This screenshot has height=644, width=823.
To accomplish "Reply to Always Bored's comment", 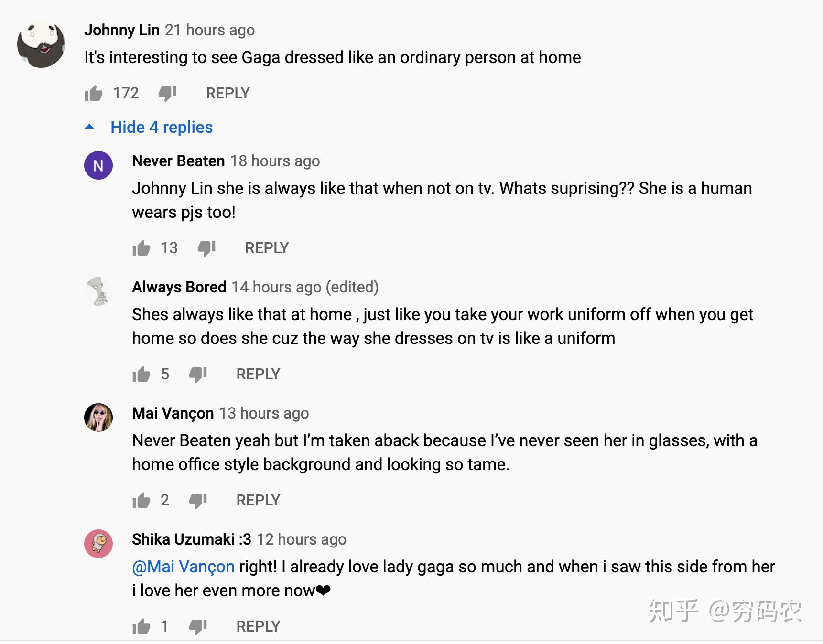I will [x=258, y=374].
